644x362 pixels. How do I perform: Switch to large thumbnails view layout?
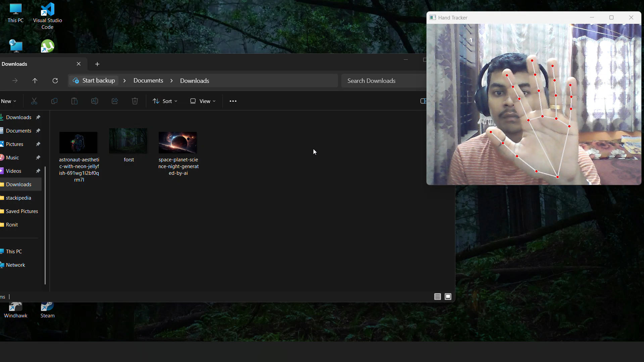coord(448,297)
